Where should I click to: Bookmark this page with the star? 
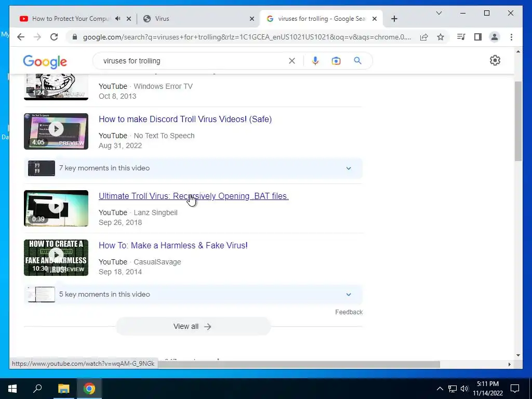[441, 37]
